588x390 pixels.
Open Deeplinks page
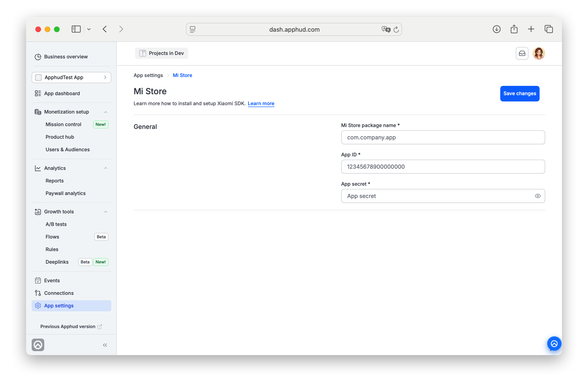[x=57, y=262]
